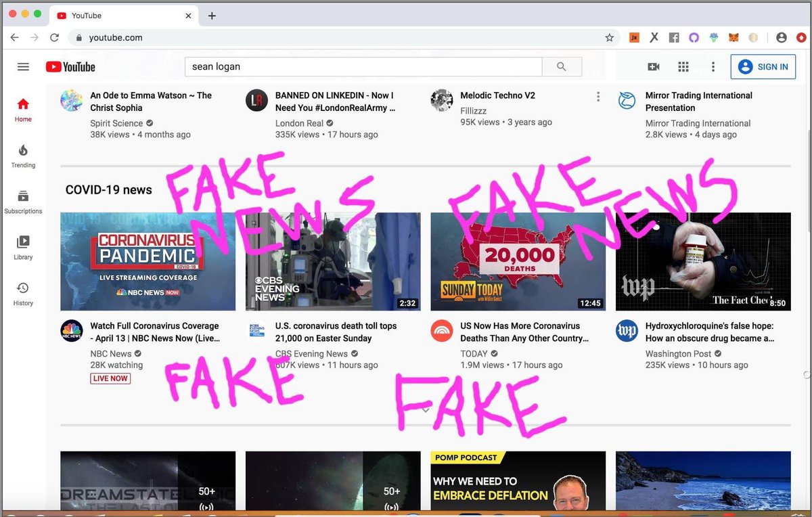The image size is (812, 517).
Task: Click the COVID-19 news heading
Action: click(x=108, y=190)
